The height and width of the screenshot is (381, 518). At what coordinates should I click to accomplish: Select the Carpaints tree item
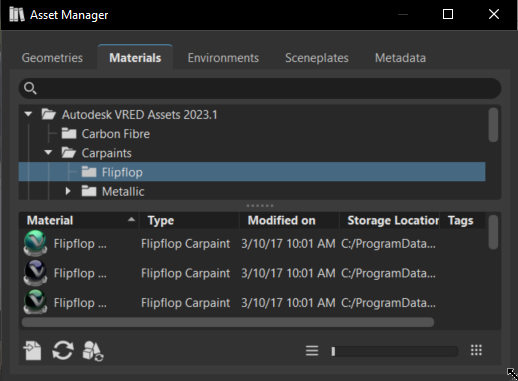pyautogui.click(x=106, y=153)
